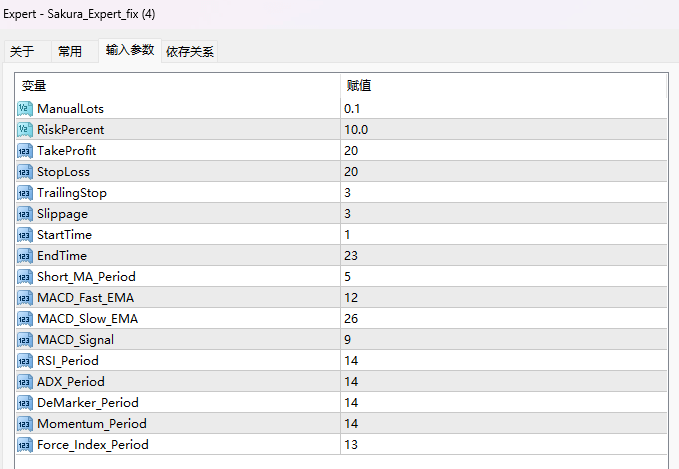Click the EndTime value 23 cell
This screenshot has width=679, height=469.
(x=500, y=255)
